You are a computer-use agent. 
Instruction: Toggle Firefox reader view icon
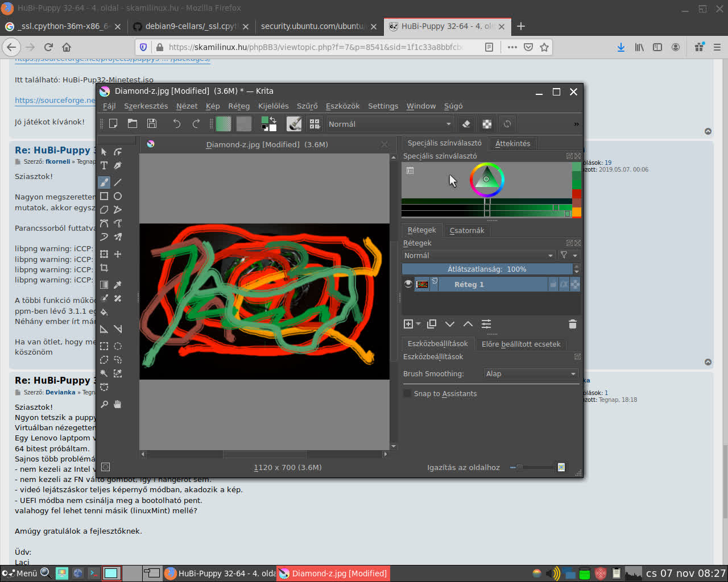489,47
